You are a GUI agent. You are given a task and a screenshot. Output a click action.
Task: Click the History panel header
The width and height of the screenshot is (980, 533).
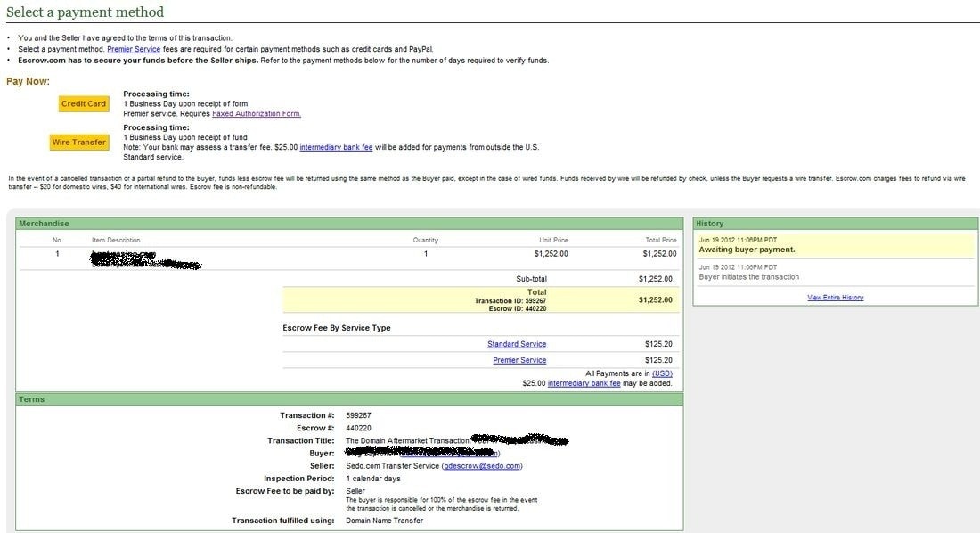pyautogui.click(x=710, y=224)
